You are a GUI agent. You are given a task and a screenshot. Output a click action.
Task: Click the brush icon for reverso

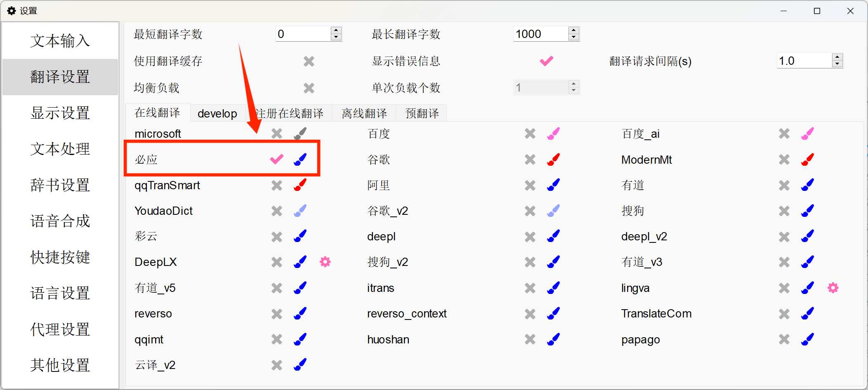click(300, 313)
